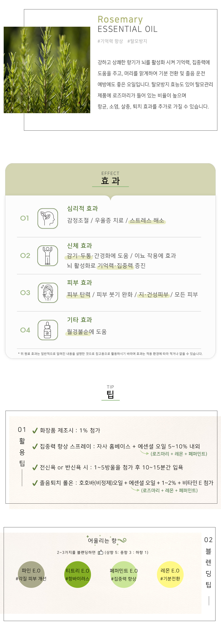Click checkmark beside 전신욕 or 반신욕 tip
The height and width of the screenshot is (644, 221).
(x=35, y=467)
